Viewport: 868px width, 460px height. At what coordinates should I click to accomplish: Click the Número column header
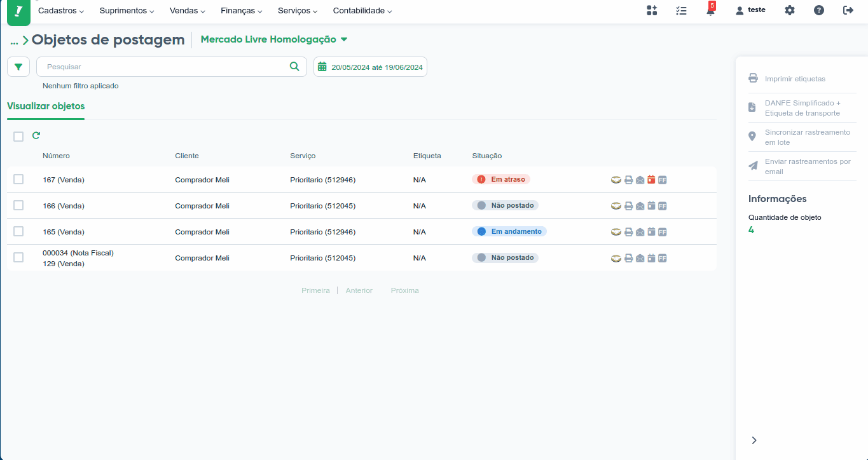(x=56, y=156)
